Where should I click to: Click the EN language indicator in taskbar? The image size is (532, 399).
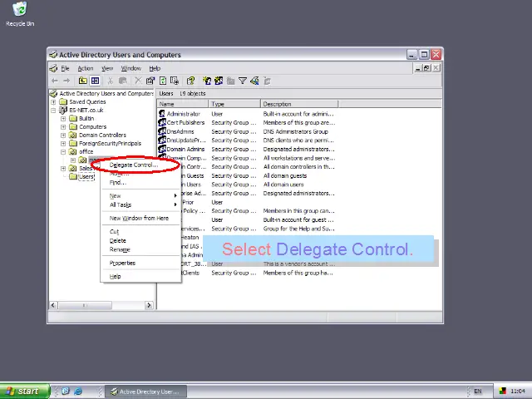tap(478, 392)
